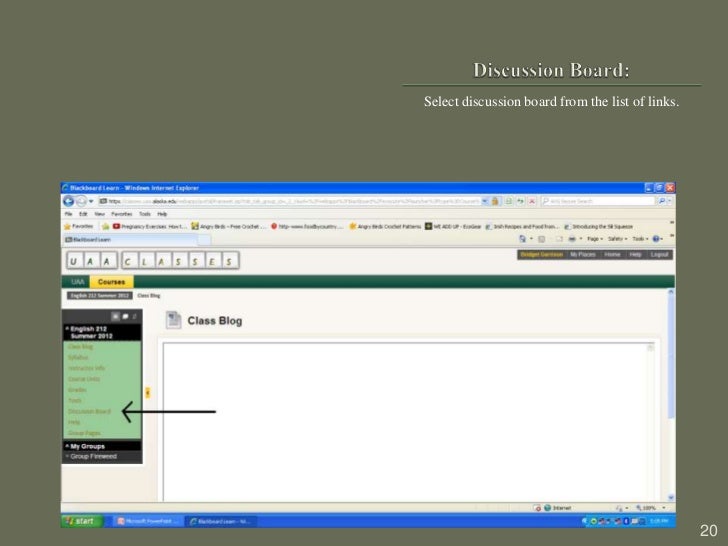Image resolution: width=728 pixels, height=546 pixels.
Task: Open the address bar history dropdown arrow
Action: coord(485,201)
